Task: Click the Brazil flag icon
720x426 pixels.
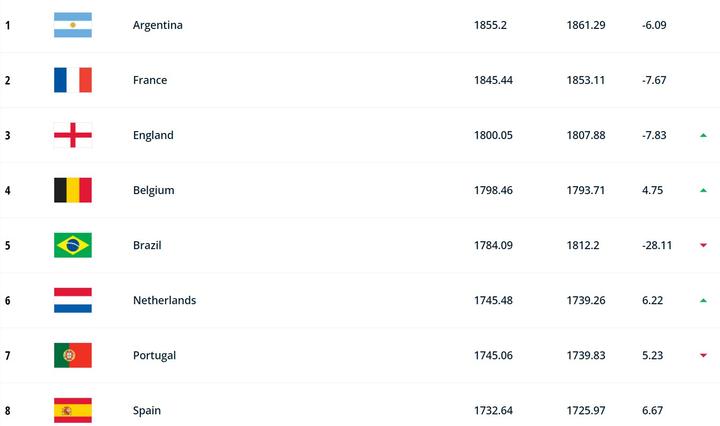Action: point(73,245)
